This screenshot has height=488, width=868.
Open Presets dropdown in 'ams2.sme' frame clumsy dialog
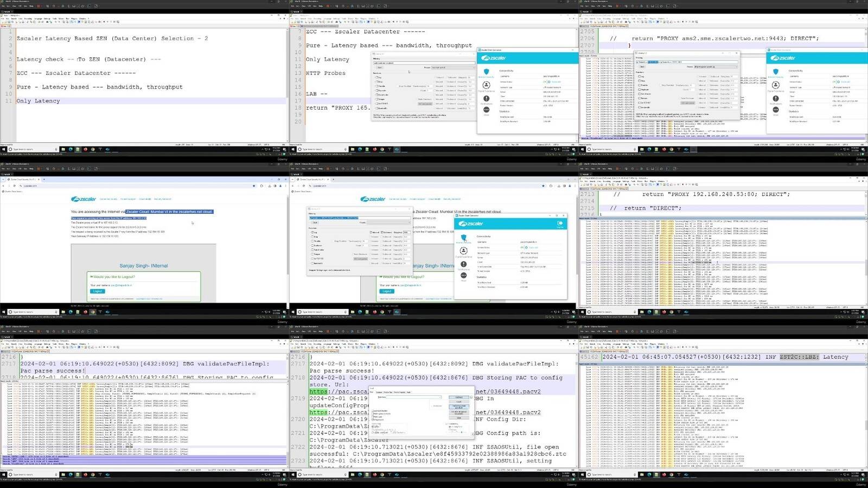(x=715, y=67)
